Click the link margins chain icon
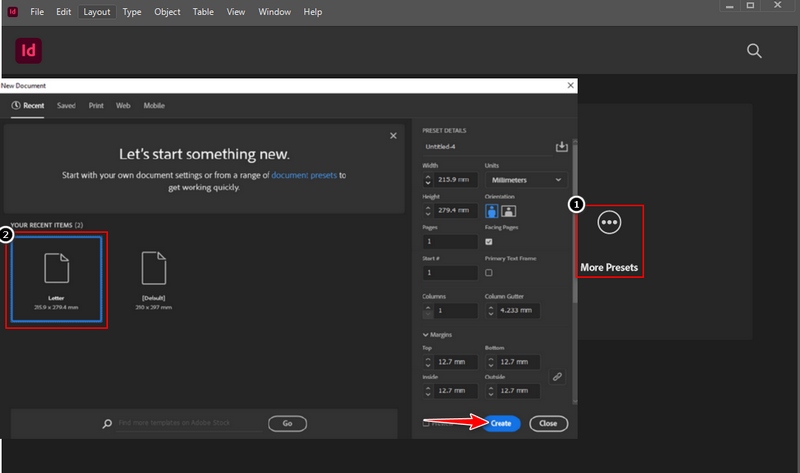 558,376
